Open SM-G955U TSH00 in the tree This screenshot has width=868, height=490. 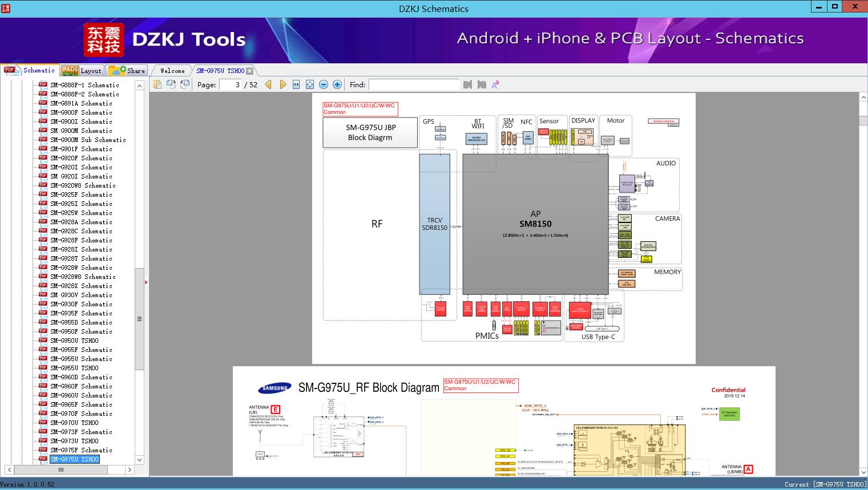(74, 368)
